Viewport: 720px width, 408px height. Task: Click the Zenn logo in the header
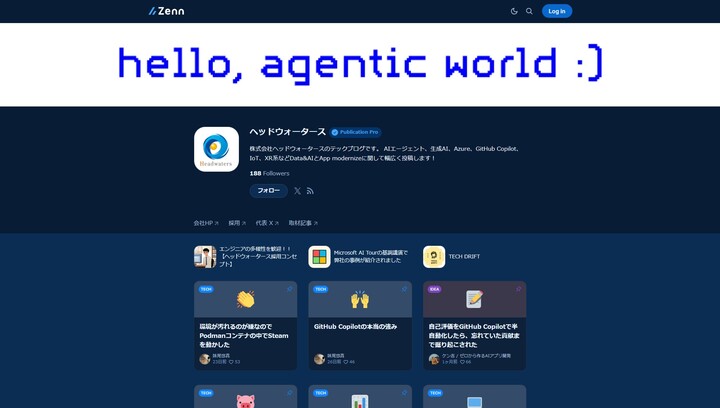pyautogui.click(x=166, y=11)
